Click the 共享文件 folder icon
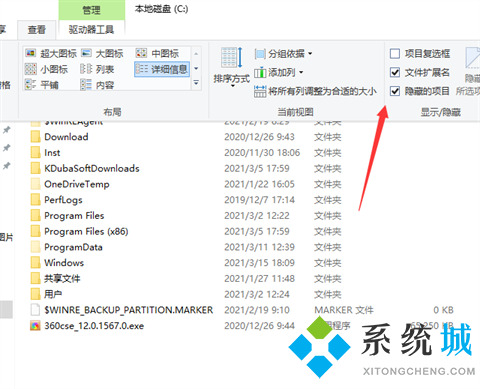 pyautogui.click(x=35, y=278)
